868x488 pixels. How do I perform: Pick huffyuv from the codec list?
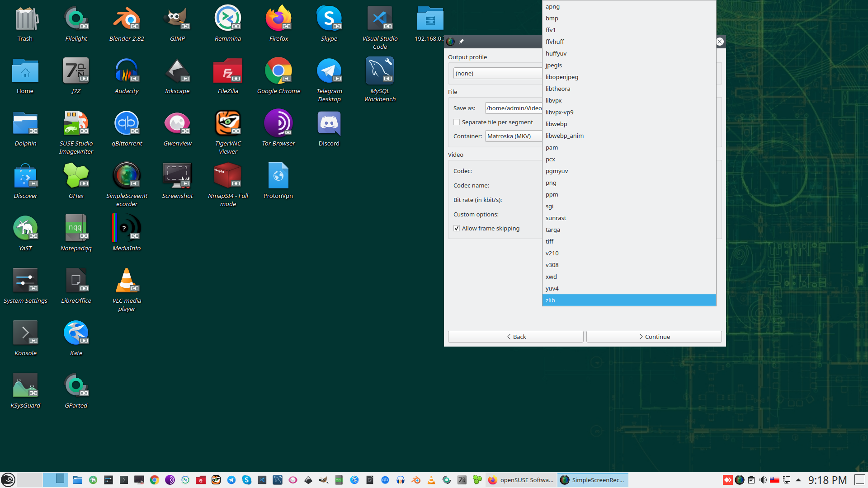[556, 54]
